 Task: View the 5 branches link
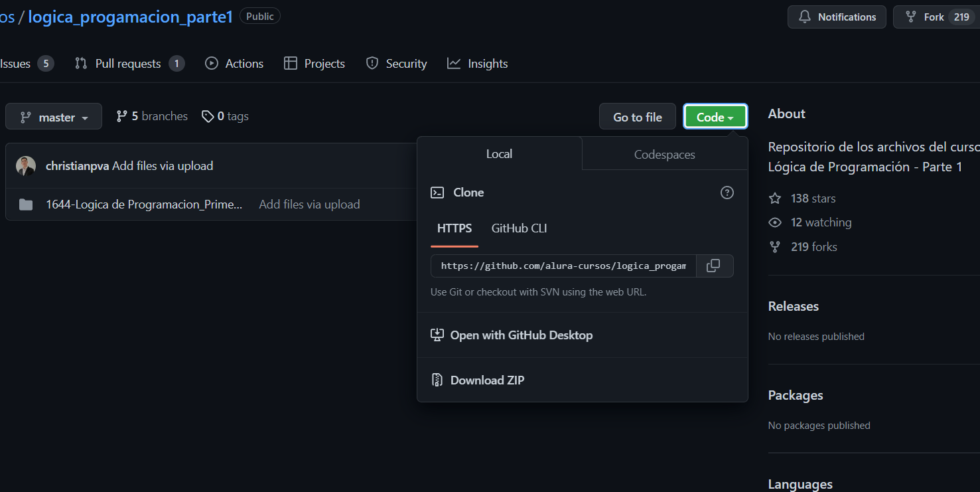pyautogui.click(x=152, y=116)
